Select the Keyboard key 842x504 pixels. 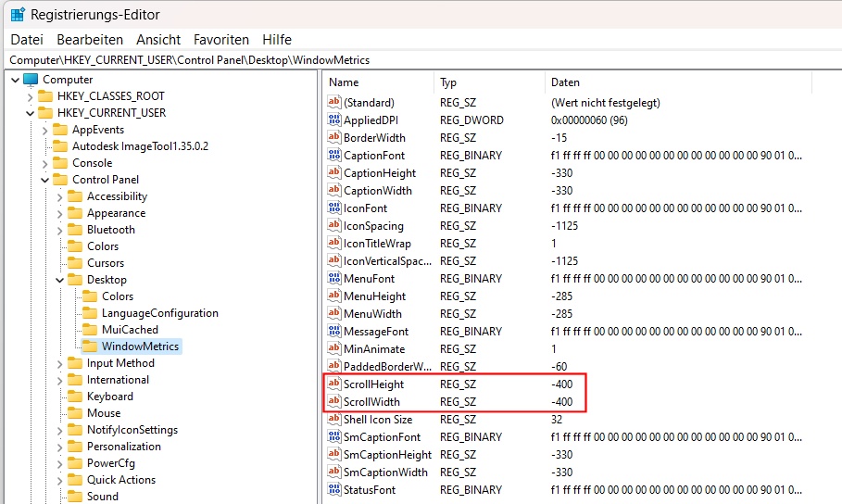point(110,397)
